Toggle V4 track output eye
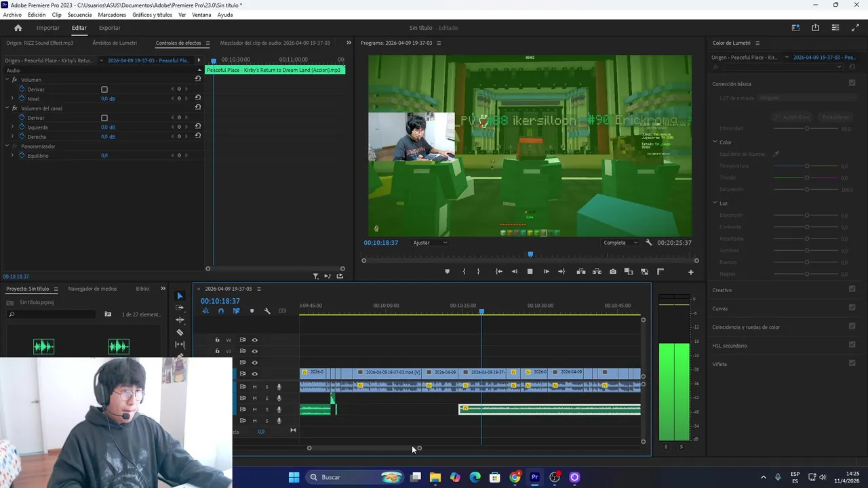The image size is (868, 488). click(255, 340)
